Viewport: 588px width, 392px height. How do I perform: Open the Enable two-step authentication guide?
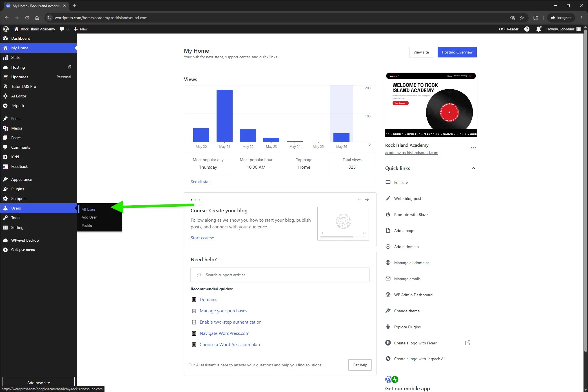pyautogui.click(x=231, y=322)
